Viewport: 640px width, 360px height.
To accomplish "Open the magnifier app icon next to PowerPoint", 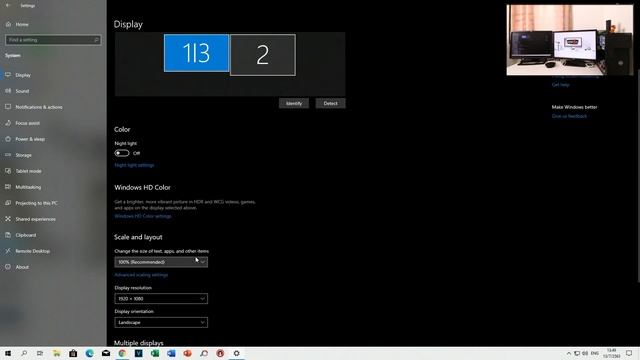I will [204, 353].
